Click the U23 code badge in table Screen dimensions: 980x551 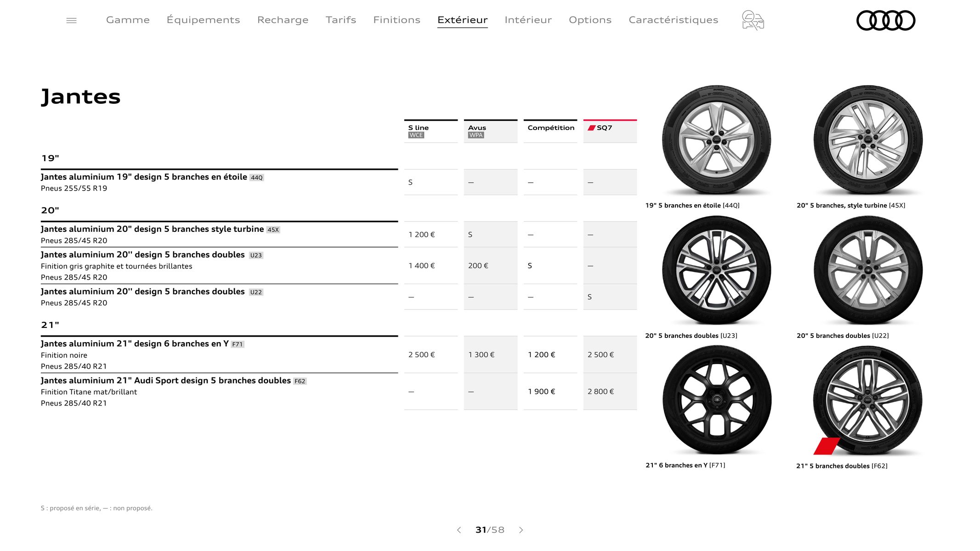coord(256,255)
